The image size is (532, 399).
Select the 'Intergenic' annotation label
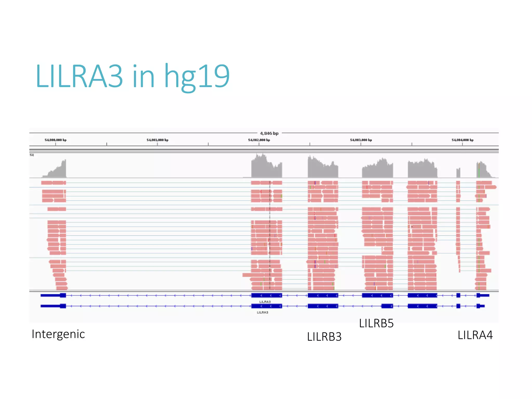[x=58, y=334]
